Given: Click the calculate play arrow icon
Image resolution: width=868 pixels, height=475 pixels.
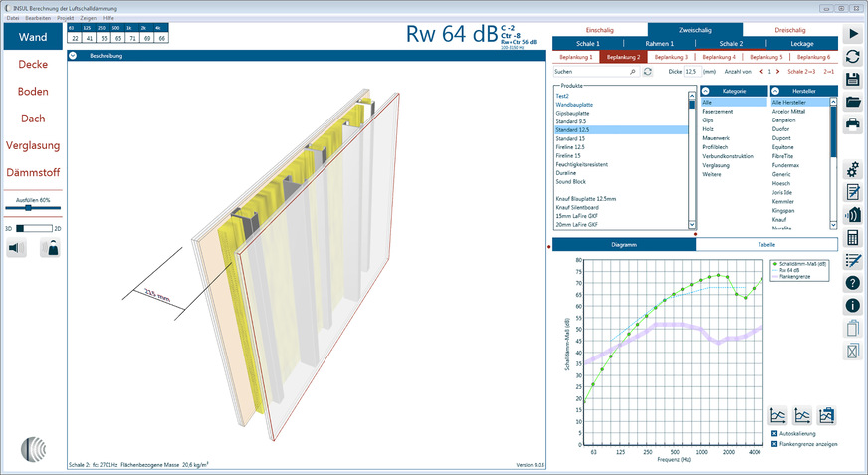Looking at the screenshot, I should point(853,33).
